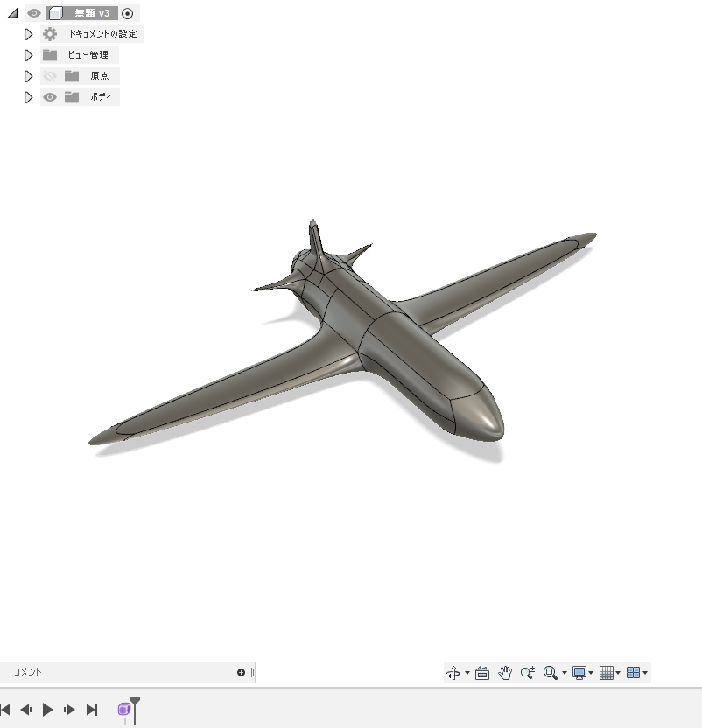702x728 pixels.
Task: Click the Zoom Window fit tool
Action: (x=551, y=673)
